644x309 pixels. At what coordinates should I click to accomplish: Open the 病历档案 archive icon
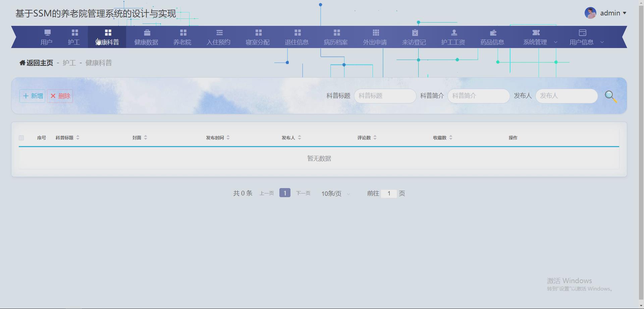point(336,33)
